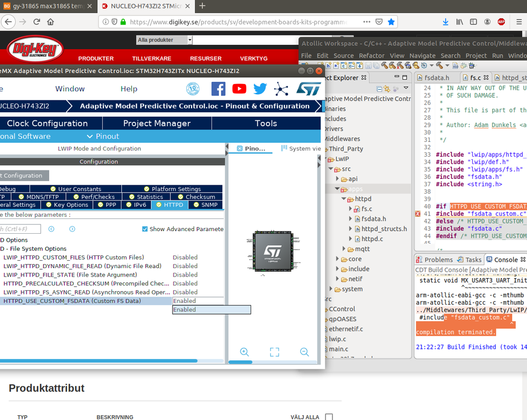This screenshot has height=420, width=527.
Task: Fit the pinout view to screen
Action: pos(275,352)
